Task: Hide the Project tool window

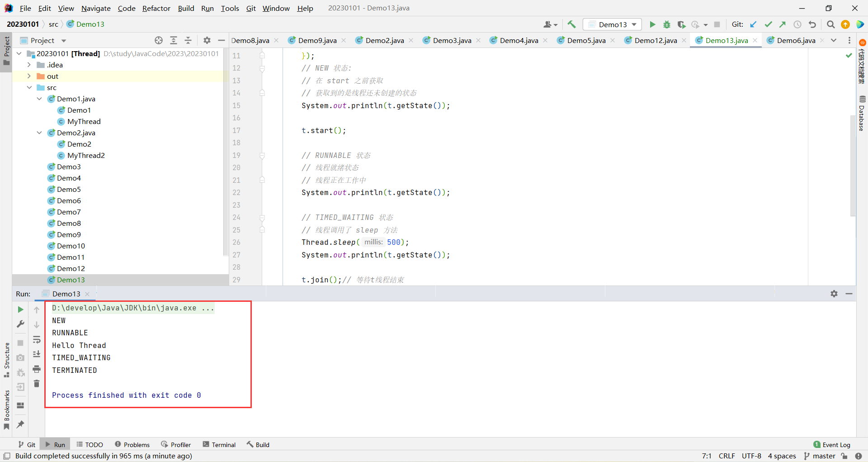Action: tap(221, 40)
